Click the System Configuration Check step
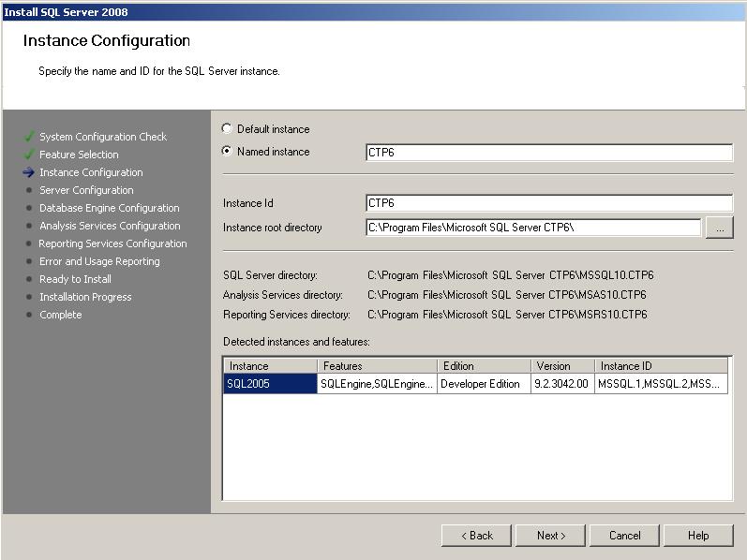747x560 pixels. click(103, 137)
